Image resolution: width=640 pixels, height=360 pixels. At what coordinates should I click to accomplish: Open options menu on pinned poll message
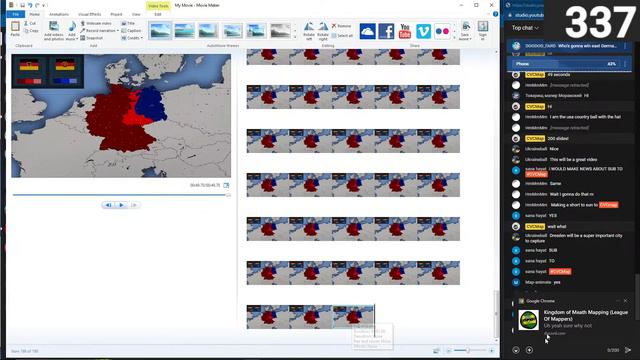click(625, 46)
